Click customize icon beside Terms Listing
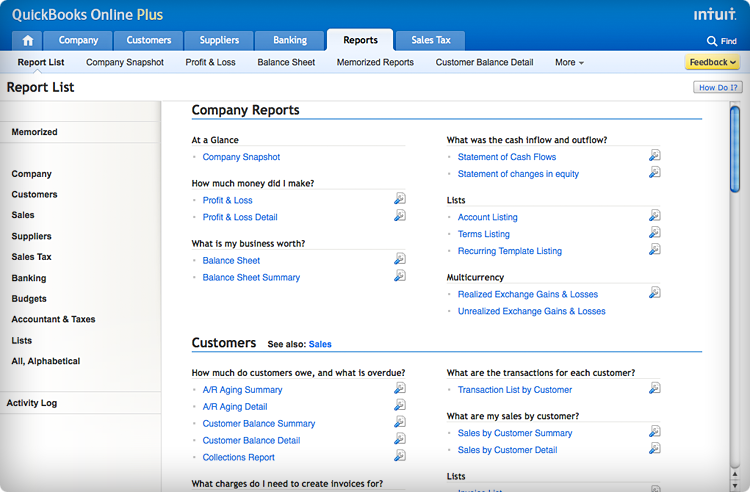Screen dimensions: 750x492 coord(655,232)
